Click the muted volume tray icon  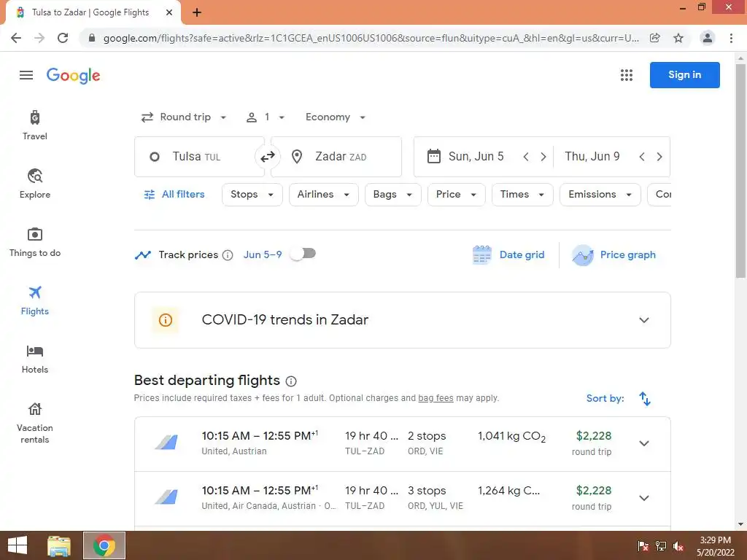point(678,546)
